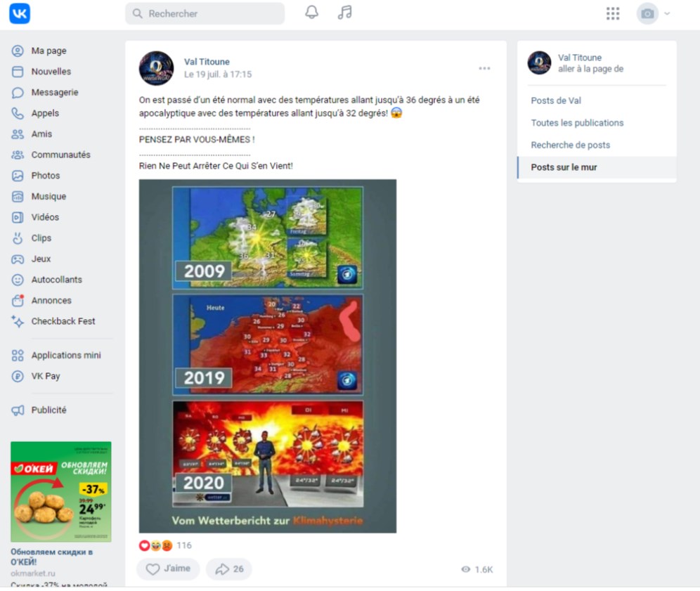Open the music note player icon
This screenshot has height=591, width=700.
[x=344, y=13]
